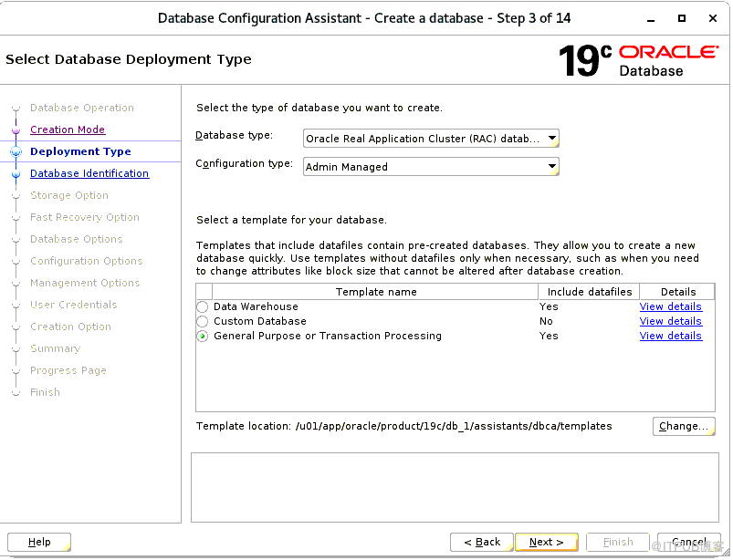The height and width of the screenshot is (560, 733).
Task: Click the 'Yes' datafiles value for Data Warehouse
Action: (549, 306)
